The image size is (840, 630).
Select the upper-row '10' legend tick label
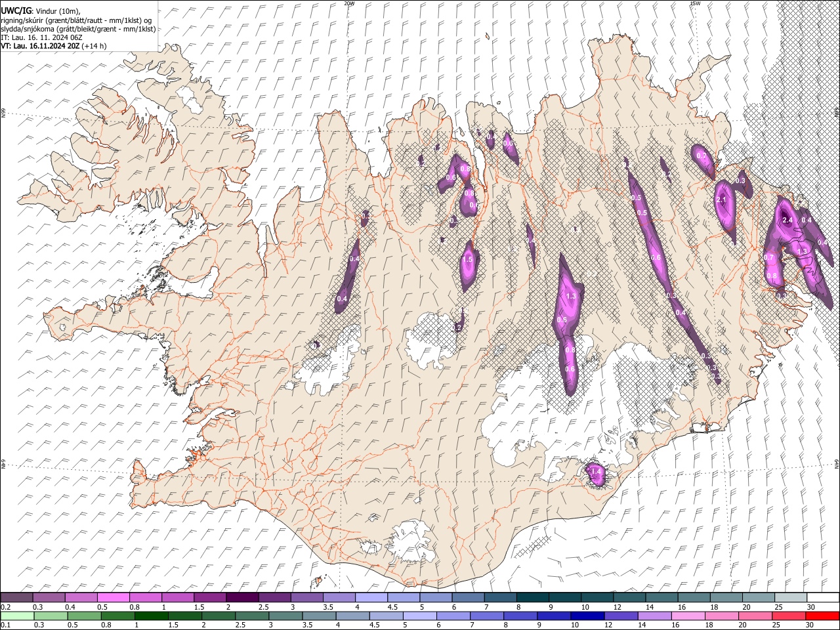(585, 607)
